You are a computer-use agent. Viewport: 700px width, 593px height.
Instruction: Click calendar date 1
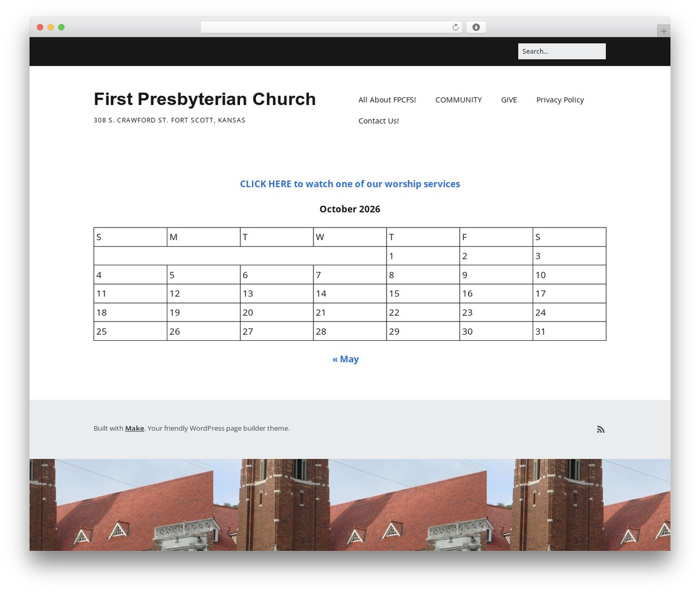coord(423,256)
